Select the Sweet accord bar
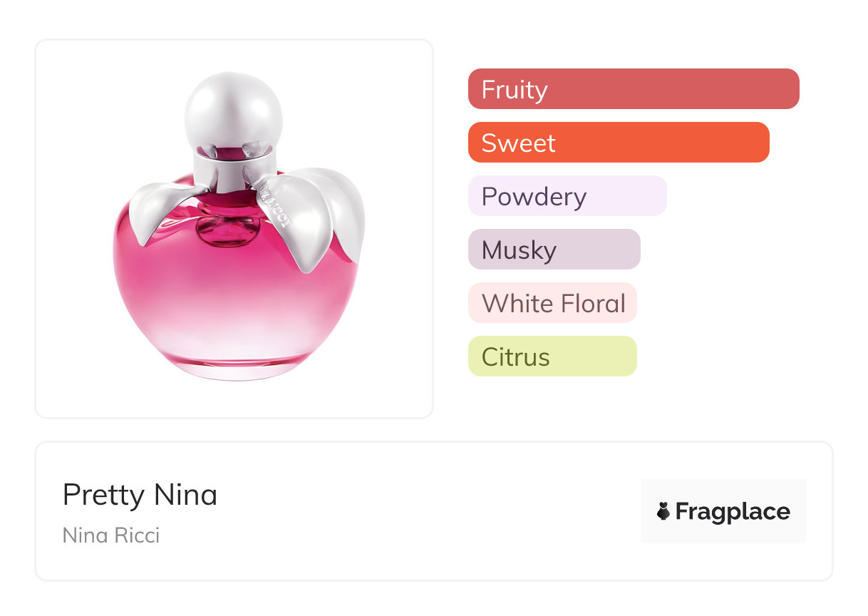868x616 pixels. point(618,143)
